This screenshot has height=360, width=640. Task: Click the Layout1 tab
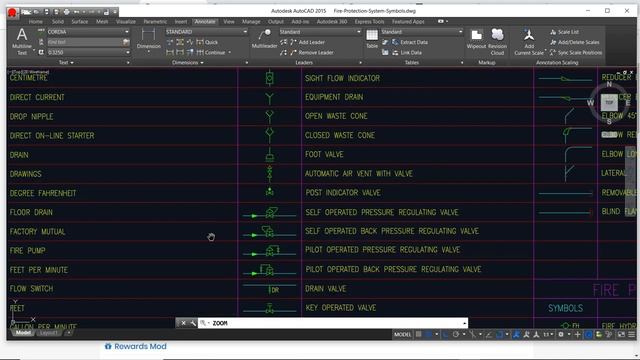49,333
